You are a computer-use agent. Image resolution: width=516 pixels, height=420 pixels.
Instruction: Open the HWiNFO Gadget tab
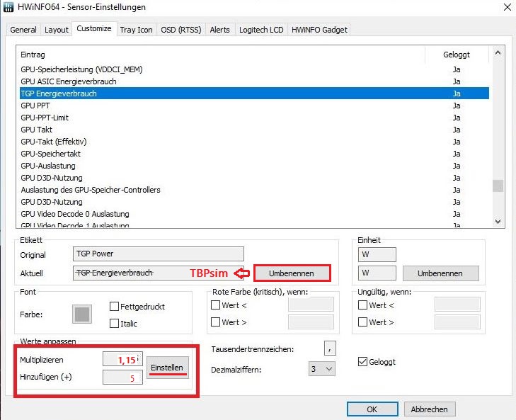pos(319,30)
